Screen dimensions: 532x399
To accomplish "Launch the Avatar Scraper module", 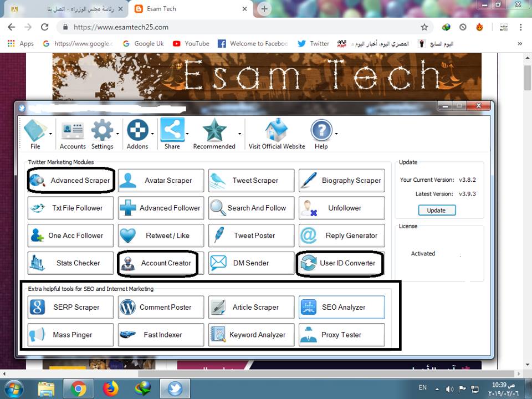I will tap(161, 181).
